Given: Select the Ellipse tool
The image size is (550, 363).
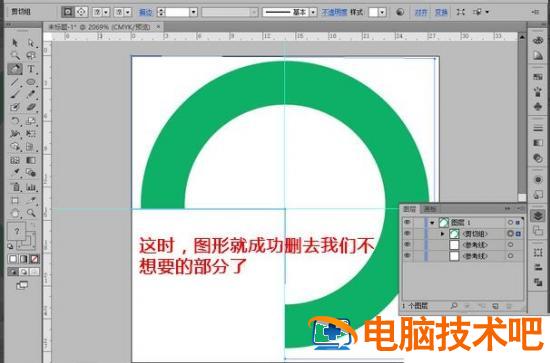Looking at the screenshot, I should coord(31,82).
